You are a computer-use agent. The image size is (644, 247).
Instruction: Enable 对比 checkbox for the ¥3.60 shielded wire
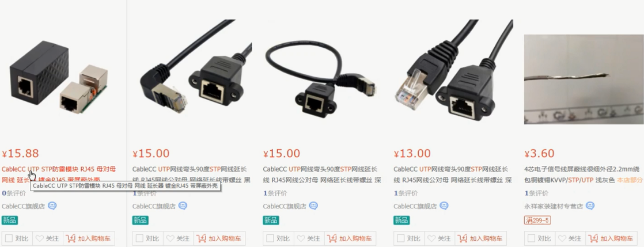pyautogui.click(x=531, y=238)
